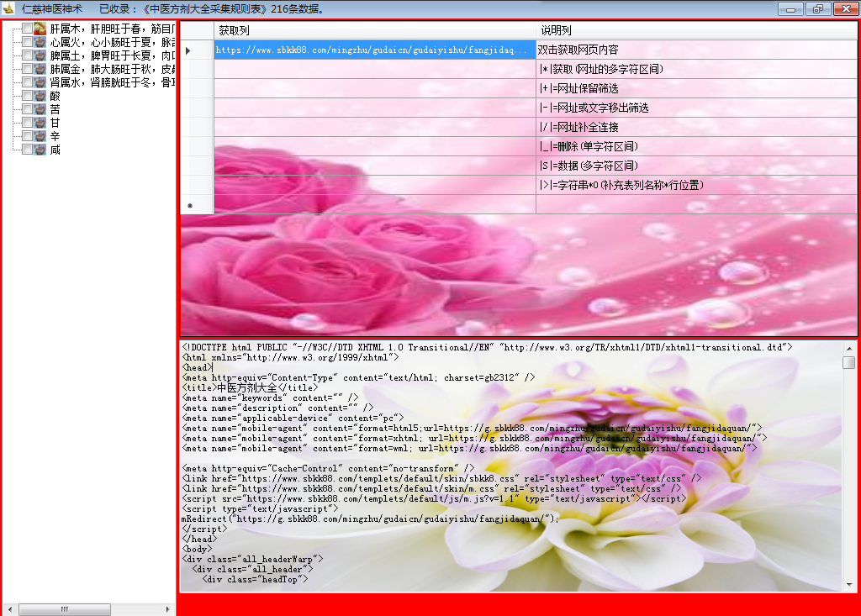Viewport: 861px width, 616px height.
Task: Select the 酸 tree item label
Action: click(55, 96)
